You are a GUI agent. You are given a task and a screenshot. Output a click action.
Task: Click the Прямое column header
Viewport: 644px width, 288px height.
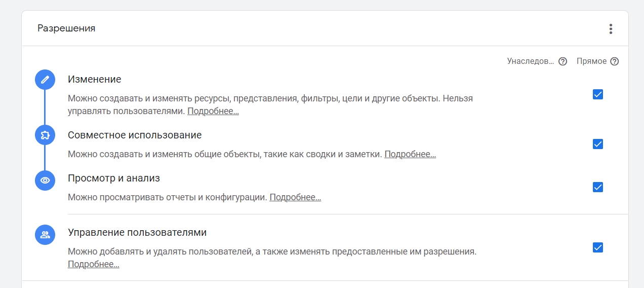(591, 61)
